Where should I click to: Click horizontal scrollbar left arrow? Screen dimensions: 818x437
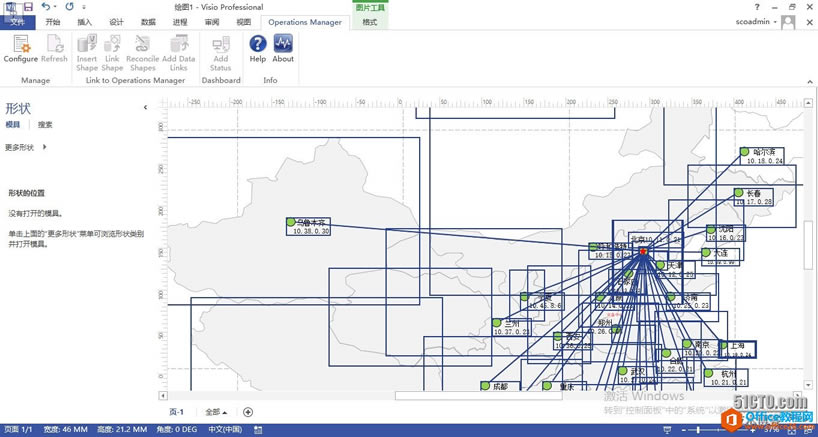click(x=163, y=396)
